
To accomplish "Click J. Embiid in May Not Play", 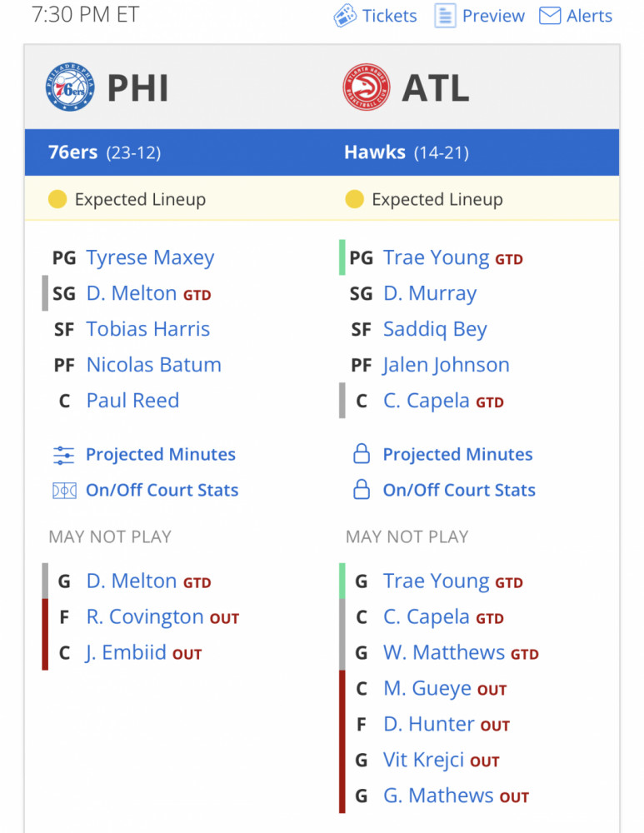I will coord(127,653).
